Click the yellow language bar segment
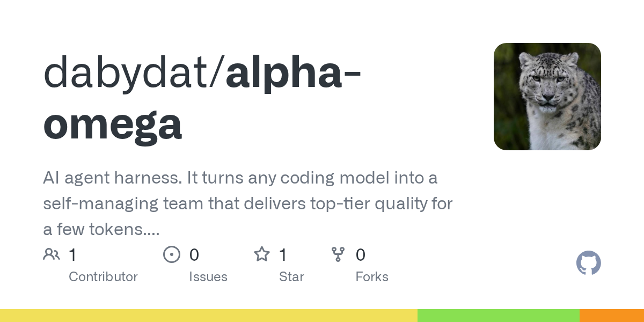This screenshot has width=644, height=322. (x=209, y=316)
